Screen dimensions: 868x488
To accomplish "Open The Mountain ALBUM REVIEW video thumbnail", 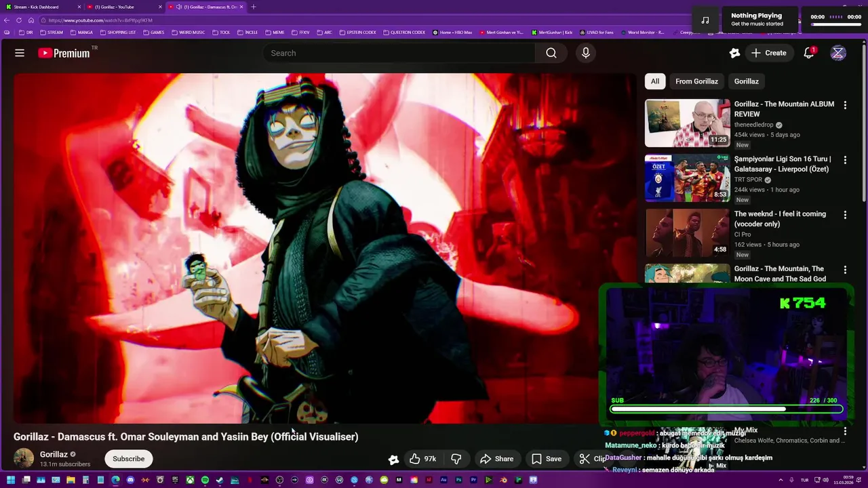I will pyautogui.click(x=687, y=123).
